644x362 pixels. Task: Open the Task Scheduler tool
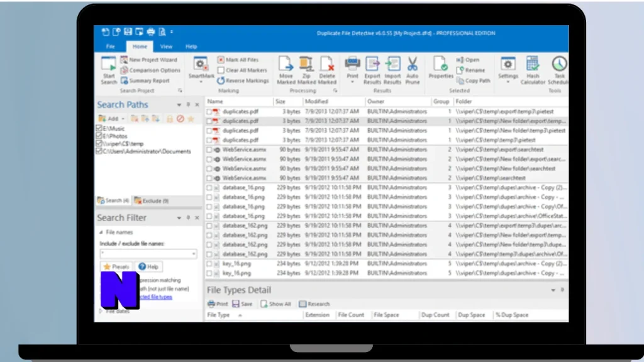pyautogui.click(x=558, y=70)
